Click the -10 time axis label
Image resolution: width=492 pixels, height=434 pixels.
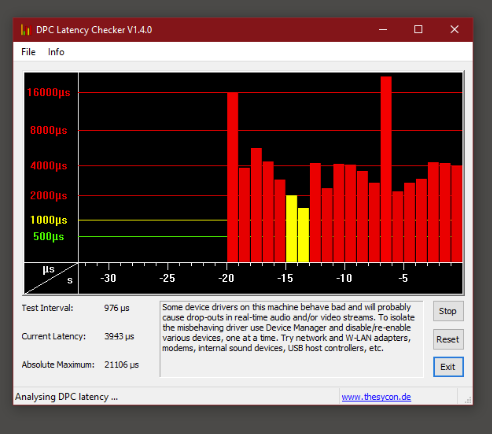point(344,278)
